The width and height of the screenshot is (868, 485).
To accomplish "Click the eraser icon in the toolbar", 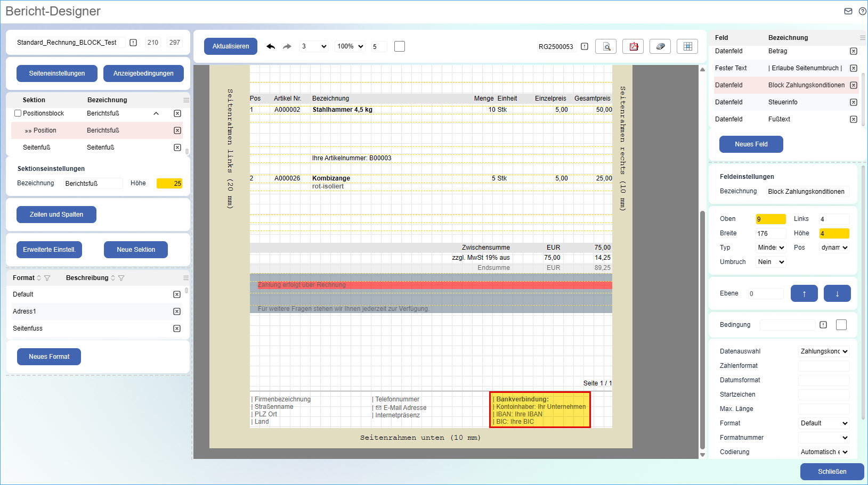I will pos(660,46).
